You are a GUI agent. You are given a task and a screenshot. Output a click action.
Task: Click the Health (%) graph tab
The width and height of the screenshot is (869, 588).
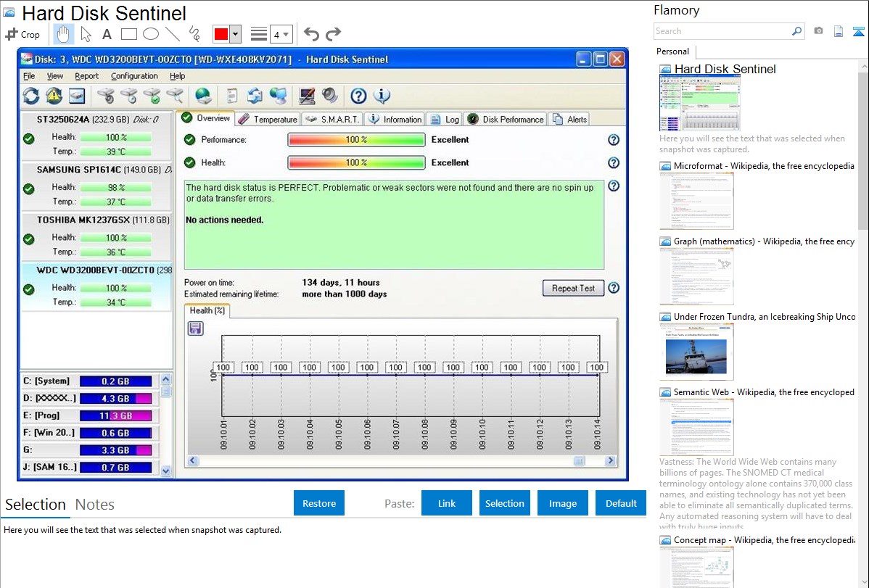coord(207,311)
